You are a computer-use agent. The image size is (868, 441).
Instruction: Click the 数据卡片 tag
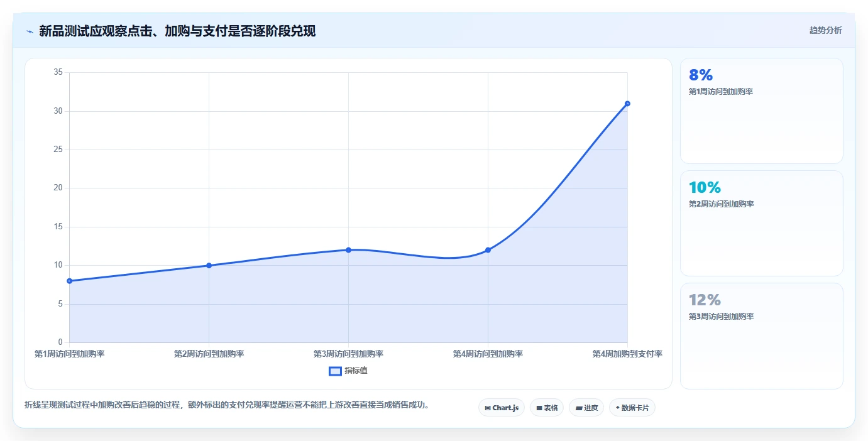pos(632,408)
